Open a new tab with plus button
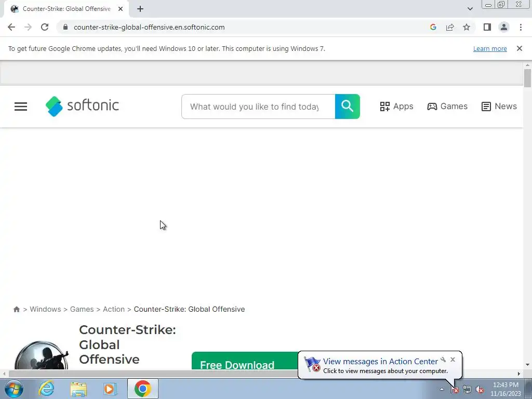The height and width of the screenshot is (399, 532). tap(140, 9)
